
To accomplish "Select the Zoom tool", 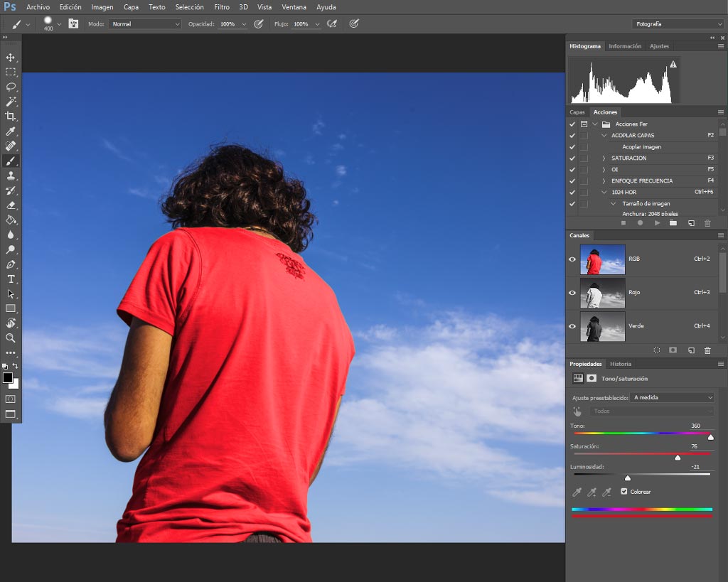I will 10,338.
